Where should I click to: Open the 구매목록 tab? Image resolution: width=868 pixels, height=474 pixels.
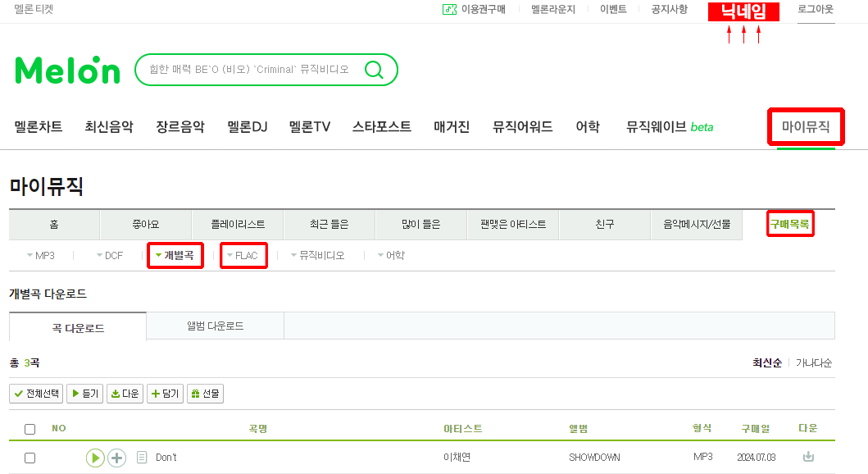[x=789, y=224]
